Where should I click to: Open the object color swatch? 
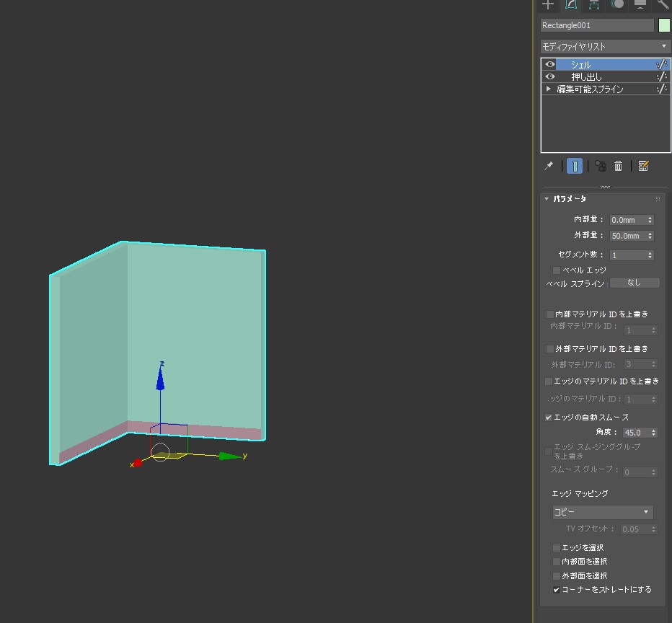664,25
